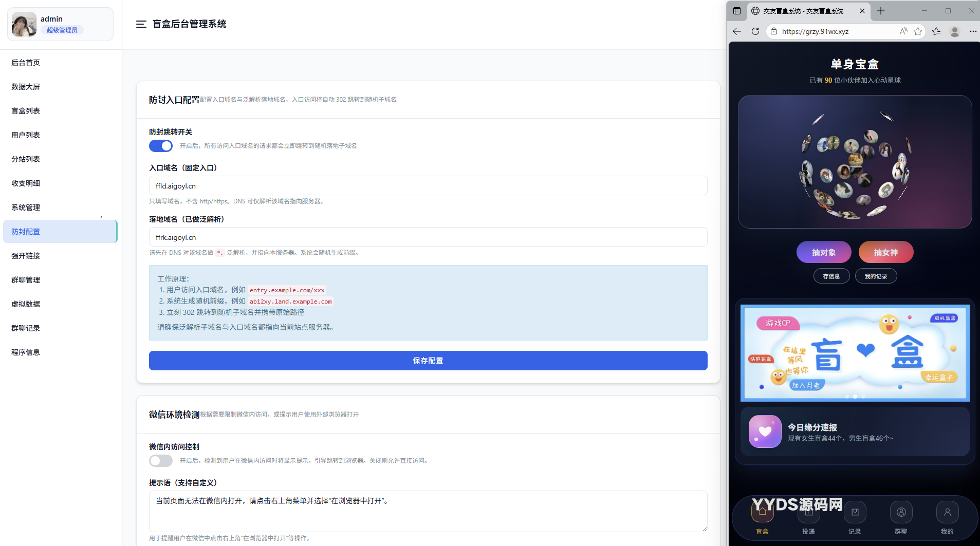The image size is (980, 546).
Task: Select 盲盒列表 in the sidebar
Action: point(26,111)
